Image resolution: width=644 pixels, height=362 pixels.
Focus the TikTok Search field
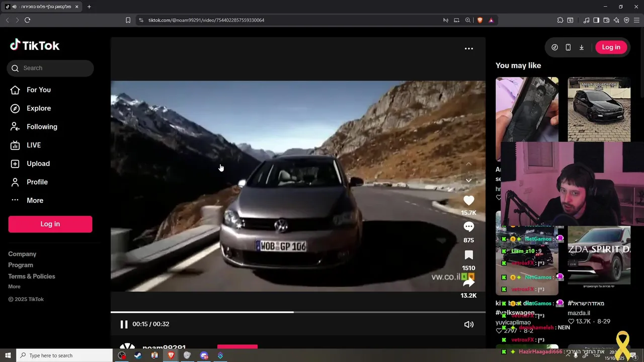[x=50, y=68]
